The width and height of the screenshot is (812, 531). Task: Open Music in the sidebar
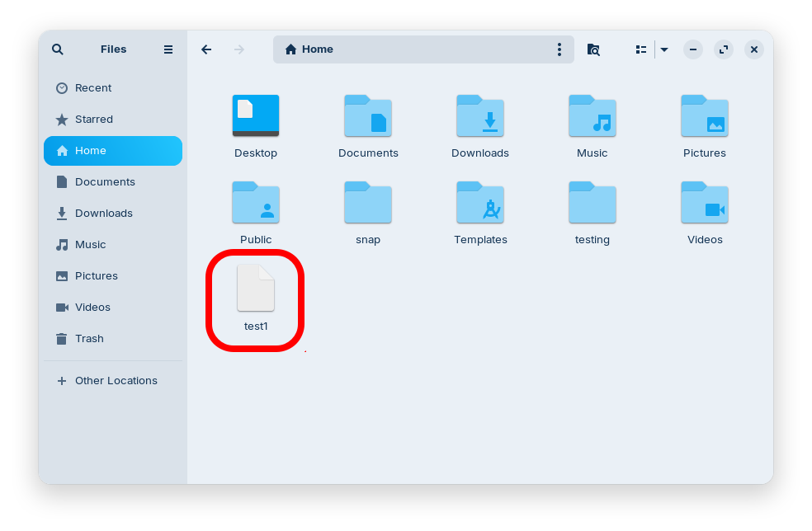(113, 244)
